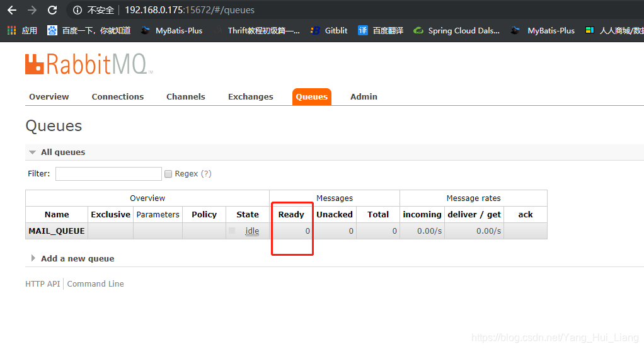
Task: Open Thrift教程初级篇 bookmark
Action: pos(257,30)
